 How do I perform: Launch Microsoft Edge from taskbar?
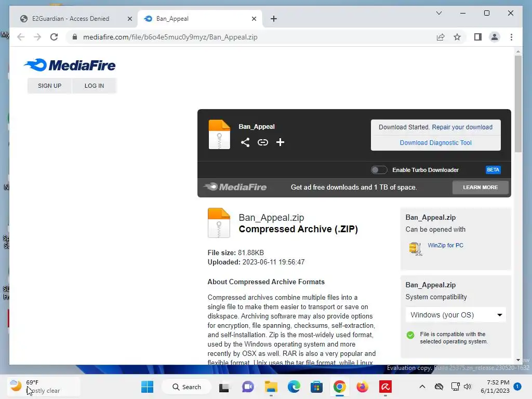coord(294,387)
